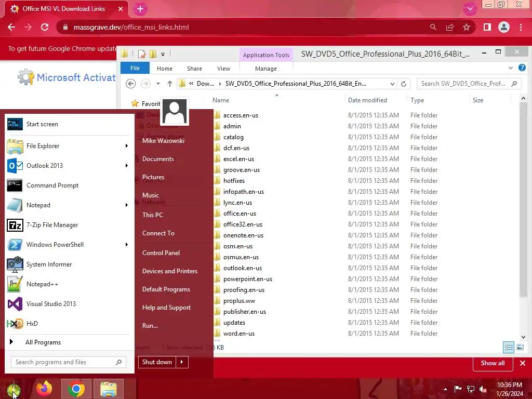Switch to Explorer View tab
Screen dimensions: 532x399
223,69
